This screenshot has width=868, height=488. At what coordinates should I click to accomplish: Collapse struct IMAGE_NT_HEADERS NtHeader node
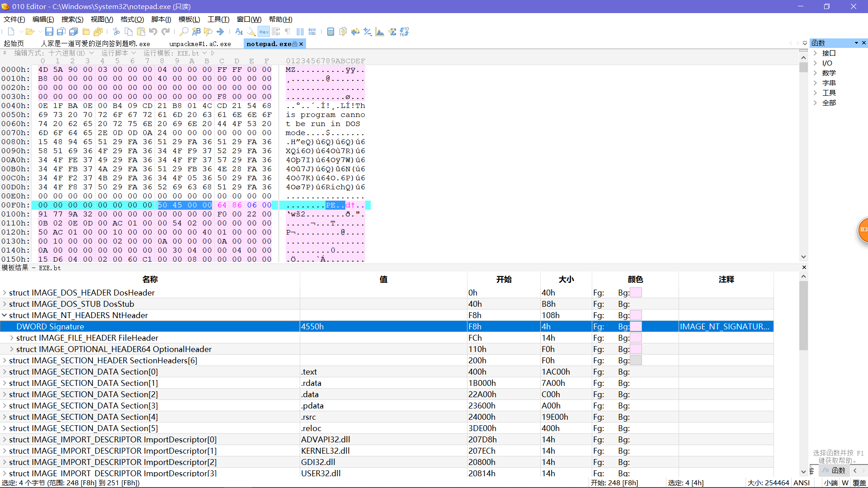coord(5,315)
